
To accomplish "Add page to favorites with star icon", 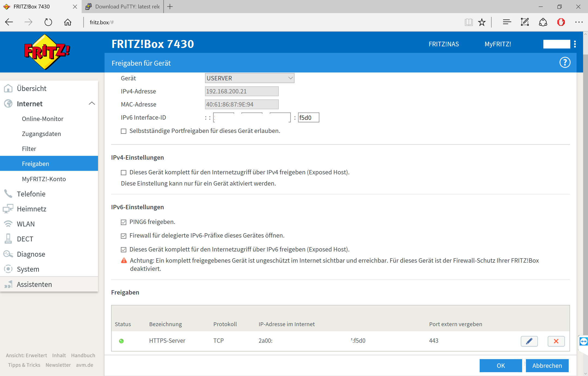I will [x=482, y=22].
